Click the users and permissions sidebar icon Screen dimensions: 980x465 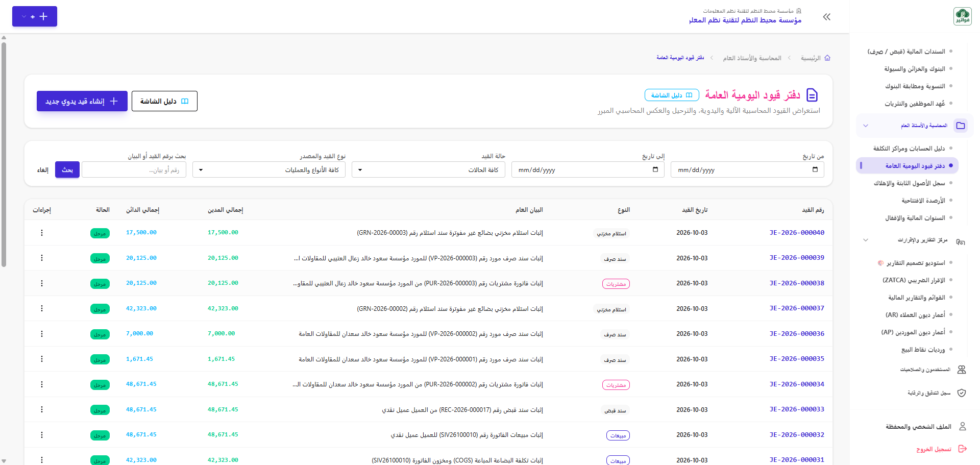[962, 370]
